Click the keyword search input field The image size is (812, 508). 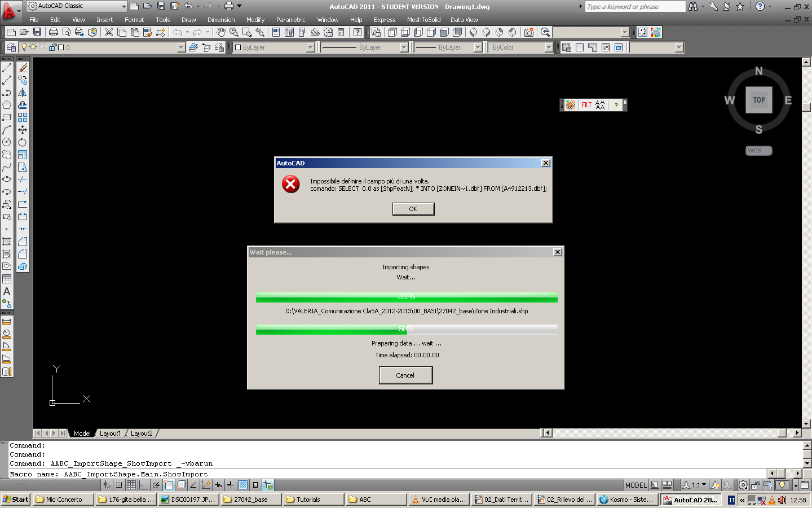(635, 6)
